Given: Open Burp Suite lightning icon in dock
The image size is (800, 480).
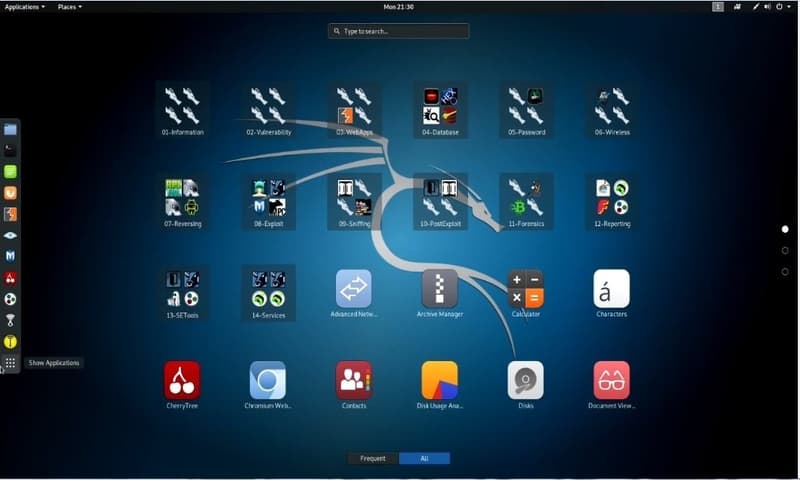Looking at the screenshot, I should (x=10, y=214).
